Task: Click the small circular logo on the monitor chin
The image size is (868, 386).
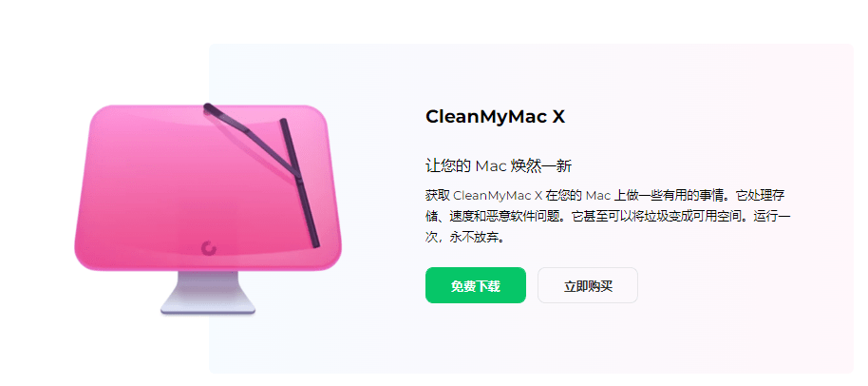Action: [x=209, y=249]
